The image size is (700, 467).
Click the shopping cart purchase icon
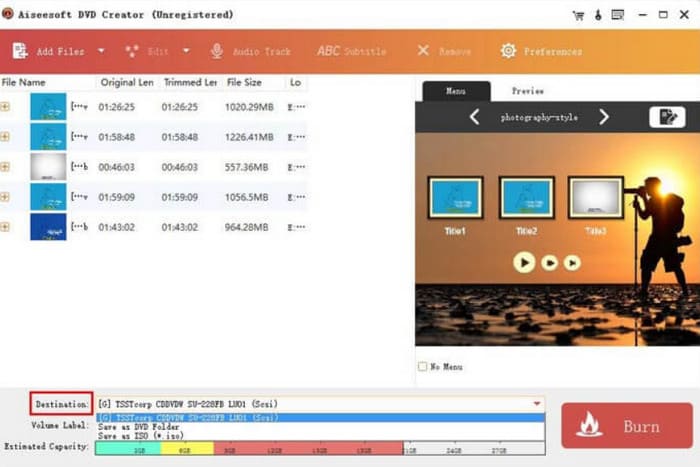pos(579,15)
